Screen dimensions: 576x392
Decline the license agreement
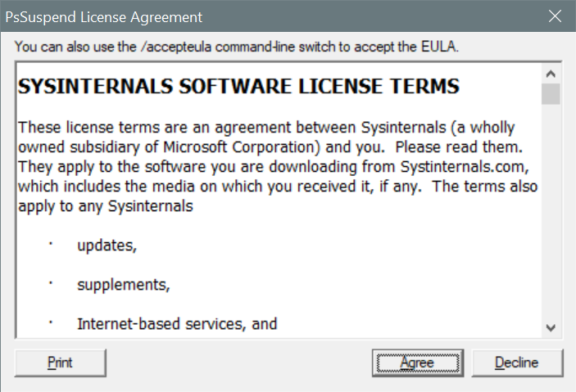(516, 363)
